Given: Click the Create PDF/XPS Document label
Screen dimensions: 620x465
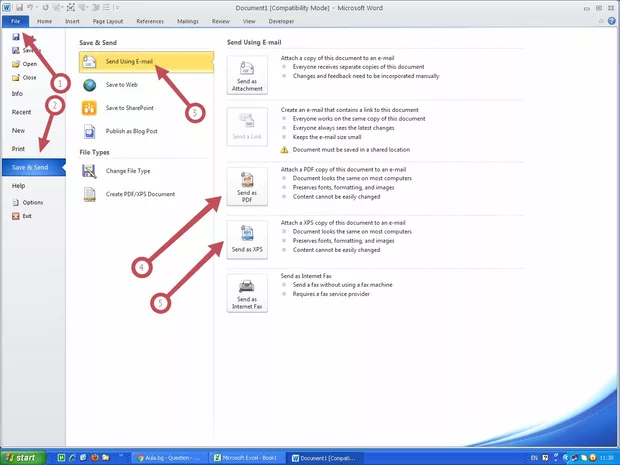Looking at the screenshot, I should [x=140, y=194].
